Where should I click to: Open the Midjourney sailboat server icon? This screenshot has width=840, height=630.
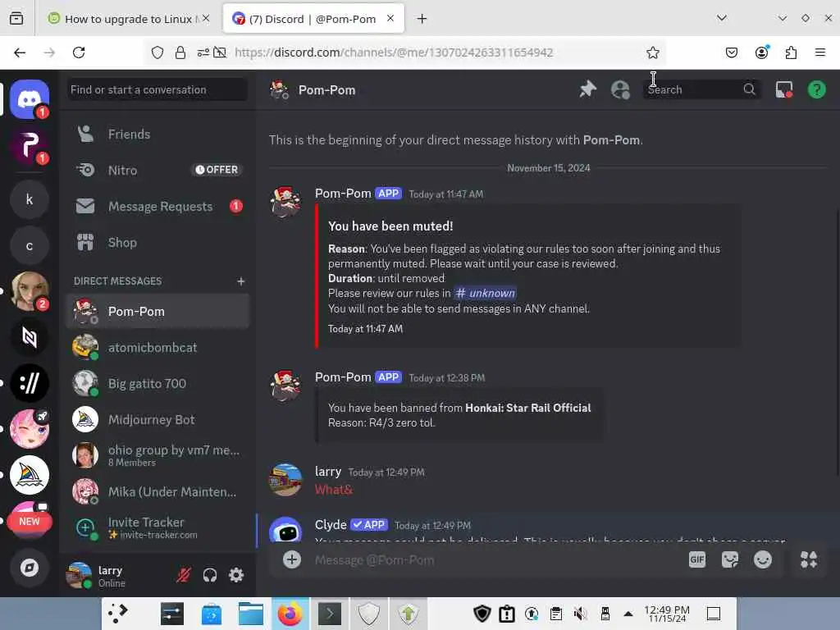pos(30,475)
